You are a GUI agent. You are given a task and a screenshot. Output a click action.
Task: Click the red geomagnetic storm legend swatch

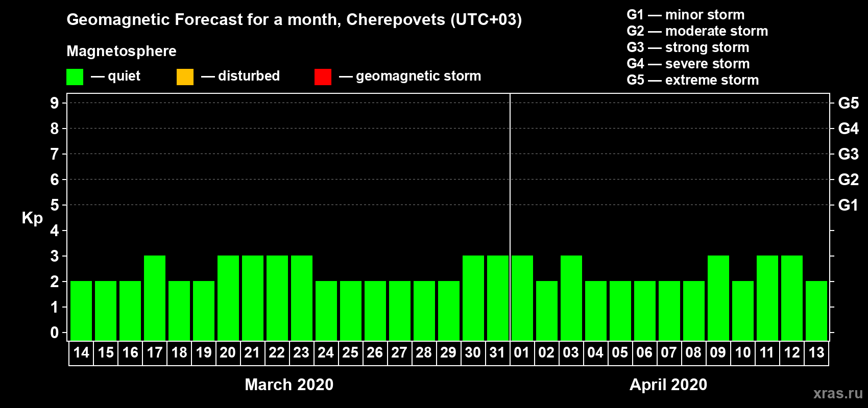323,77
